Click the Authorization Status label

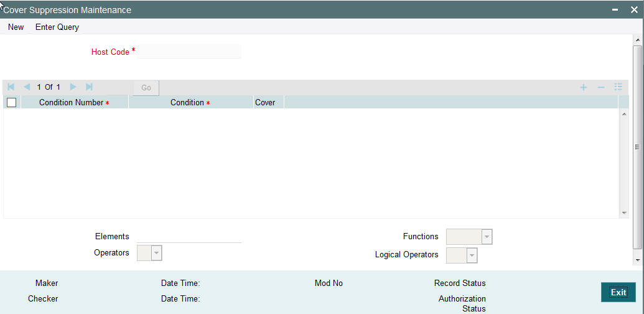click(462, 304)
